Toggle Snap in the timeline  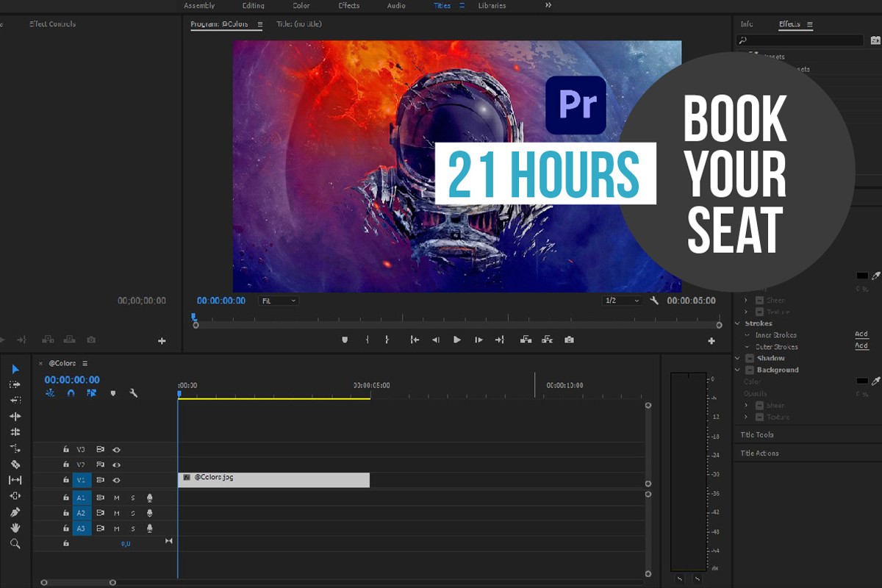71,393
